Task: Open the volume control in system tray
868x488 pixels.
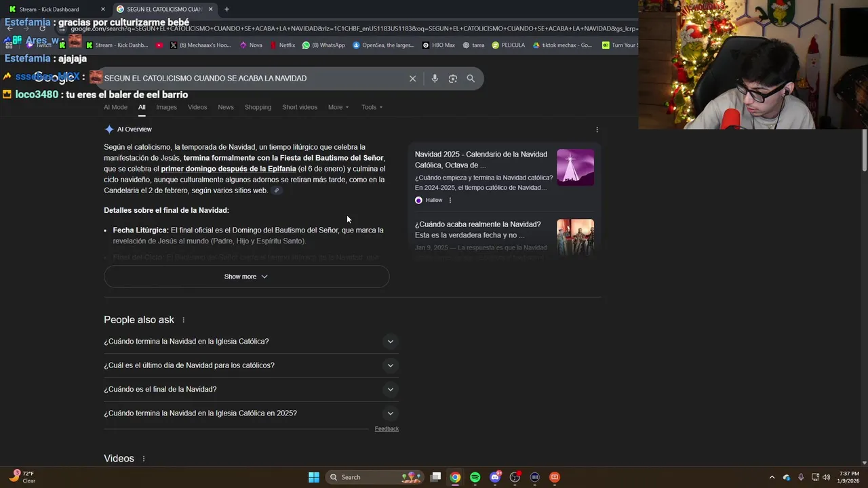Action: coord(826,477)
